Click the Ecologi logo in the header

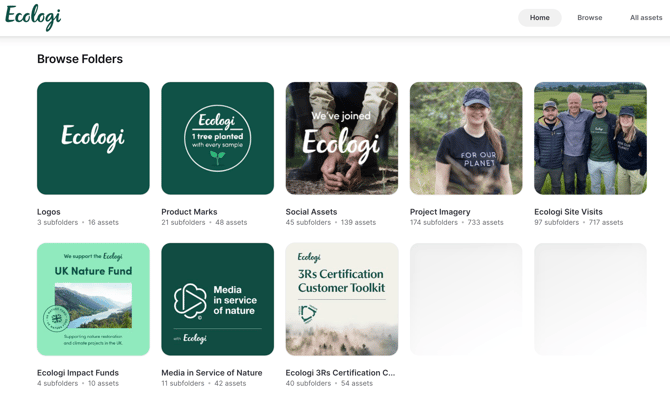coord(33,17)
